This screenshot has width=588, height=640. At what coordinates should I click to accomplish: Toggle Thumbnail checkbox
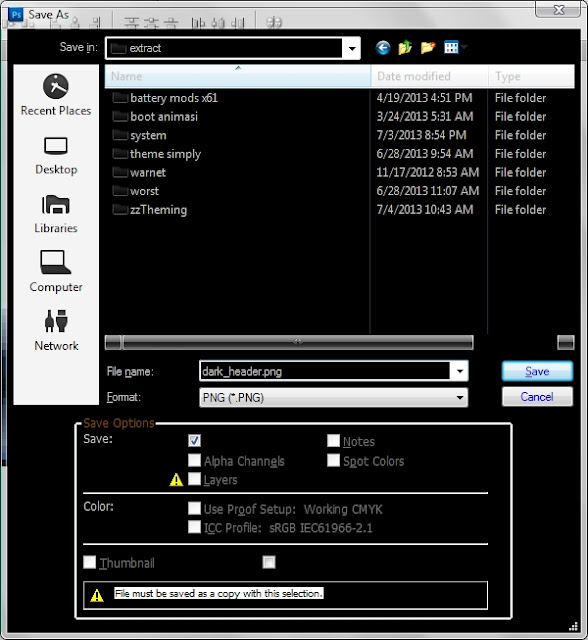click(89, 562)
